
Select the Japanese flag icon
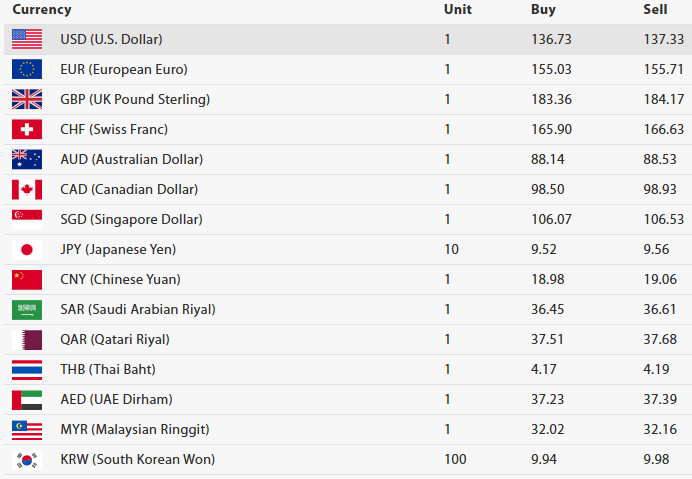point(27,249)
